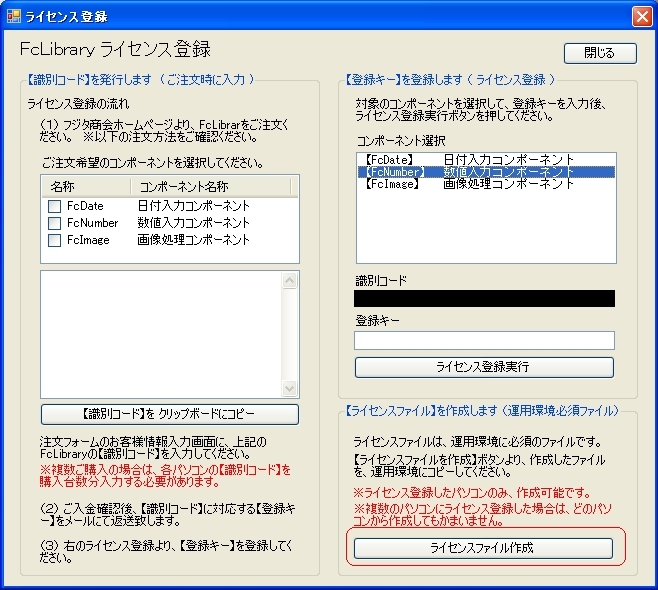Click the 名称 column header
This screenshot has width=658, height=590.
tap(86, 186)
